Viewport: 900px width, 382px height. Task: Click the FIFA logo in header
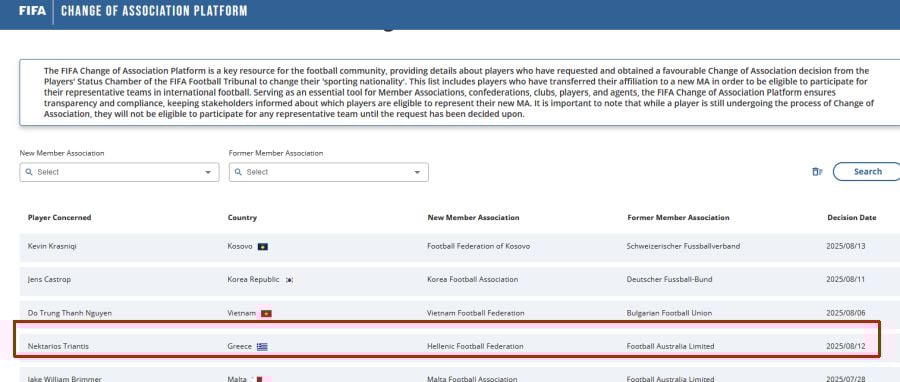click(32, 11)
